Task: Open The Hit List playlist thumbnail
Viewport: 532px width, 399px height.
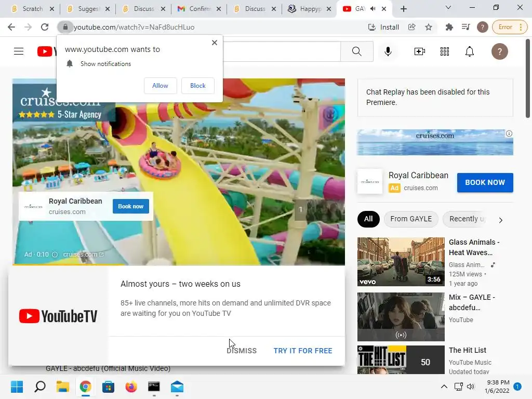Action: (401, 360)
